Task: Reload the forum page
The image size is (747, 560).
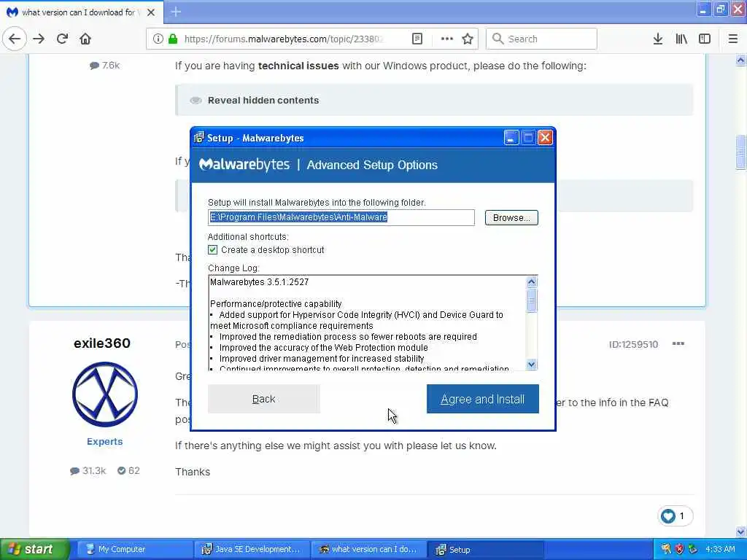Action: point(62,39)
